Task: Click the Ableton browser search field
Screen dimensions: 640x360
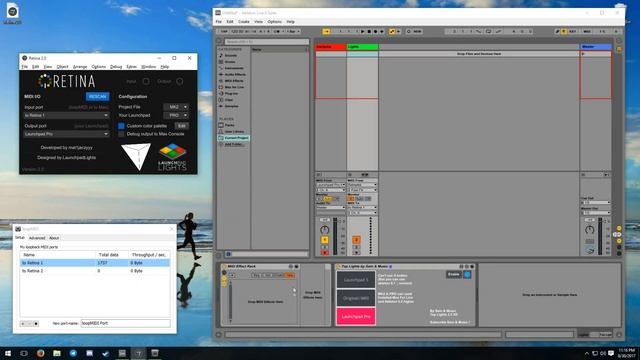Action: coord(267,42)
